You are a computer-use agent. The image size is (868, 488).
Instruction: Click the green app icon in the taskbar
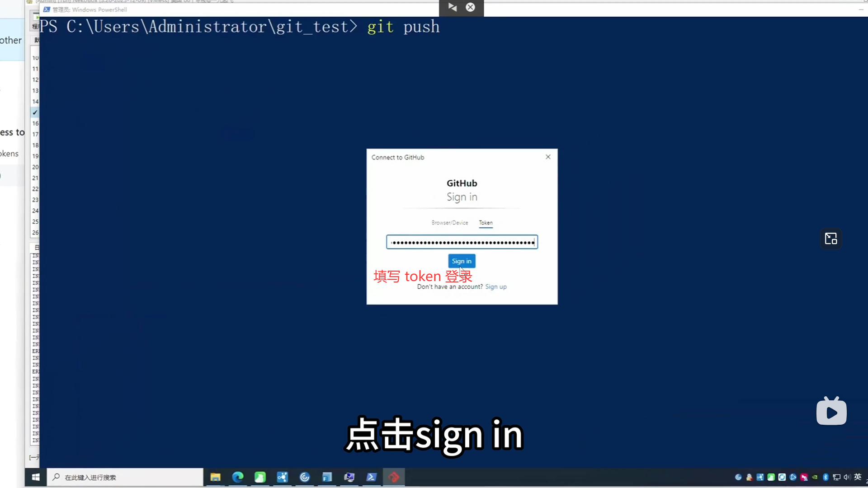[x=260, y=477]
